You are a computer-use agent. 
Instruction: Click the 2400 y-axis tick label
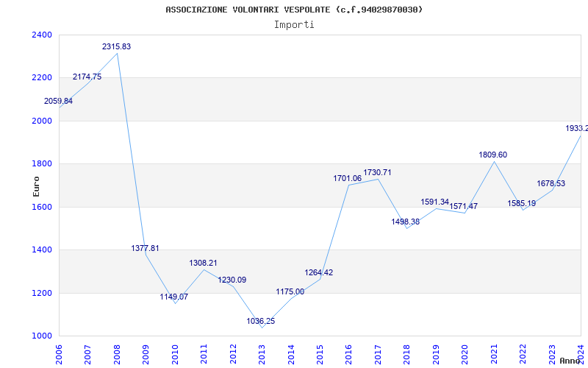(x=41, y=35)
